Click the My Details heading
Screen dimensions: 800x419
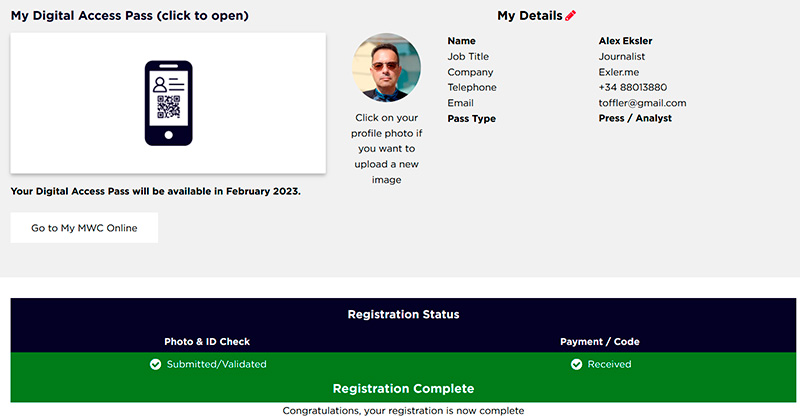529,16
